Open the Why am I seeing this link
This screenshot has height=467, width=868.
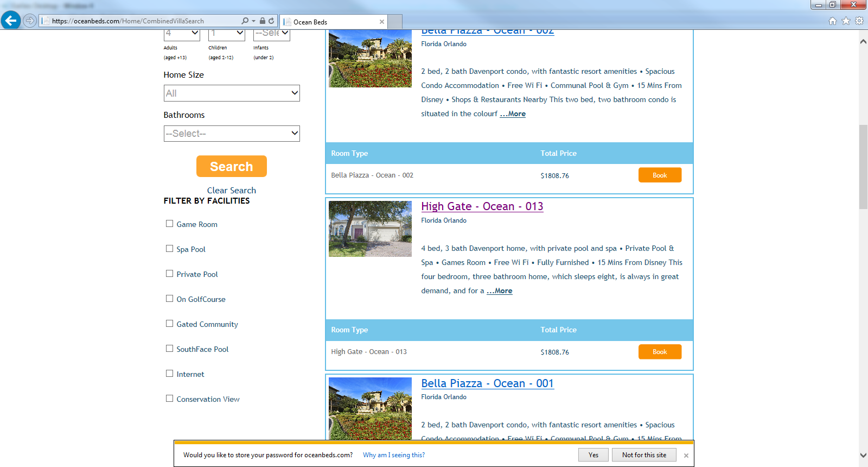[x=394, y=455]
